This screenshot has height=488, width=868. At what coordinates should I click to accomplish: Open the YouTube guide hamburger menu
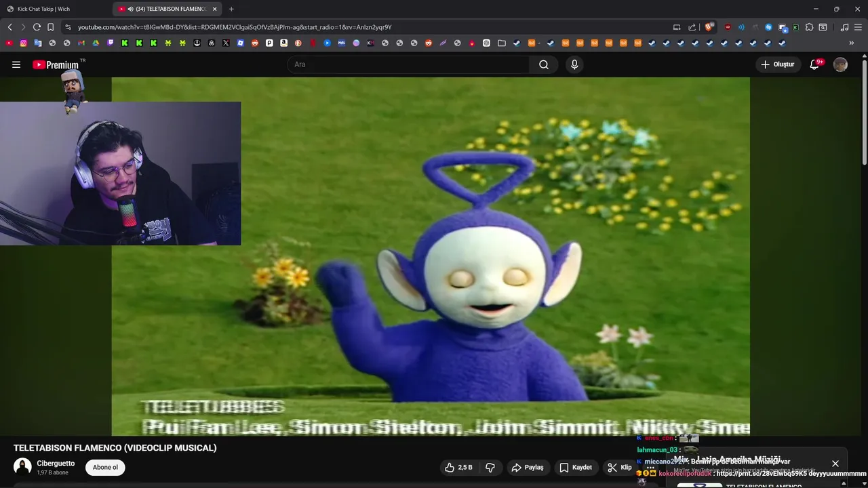tap(16, 64)
